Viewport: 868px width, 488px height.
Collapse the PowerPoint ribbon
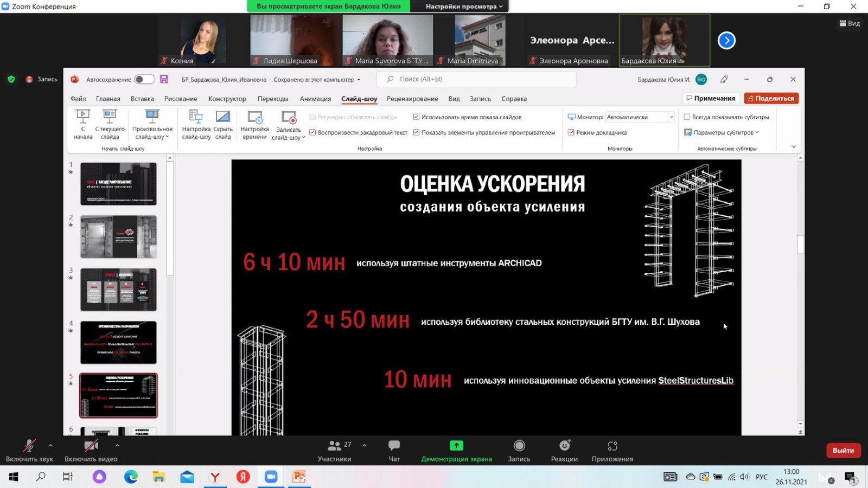pos(794,146)
